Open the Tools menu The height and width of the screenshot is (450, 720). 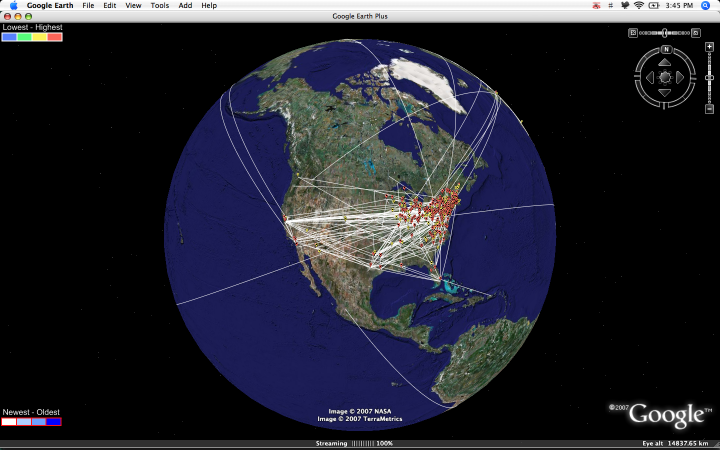point(160,6)
